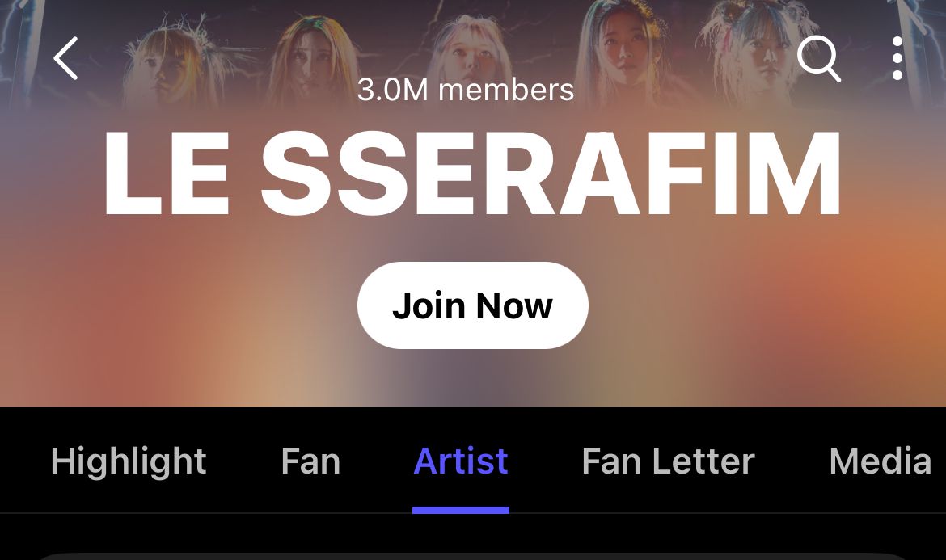Click the LE SSERAFIM community title

click(x=472, y=173)
